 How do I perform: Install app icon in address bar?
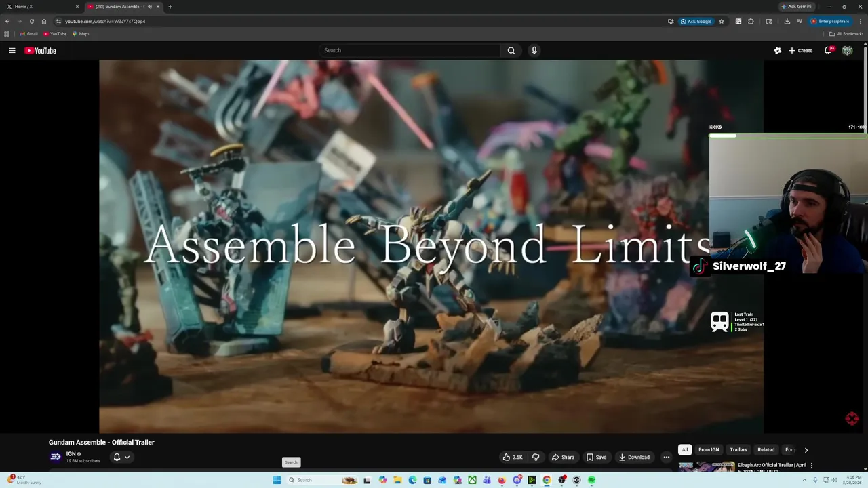[671, 21]
